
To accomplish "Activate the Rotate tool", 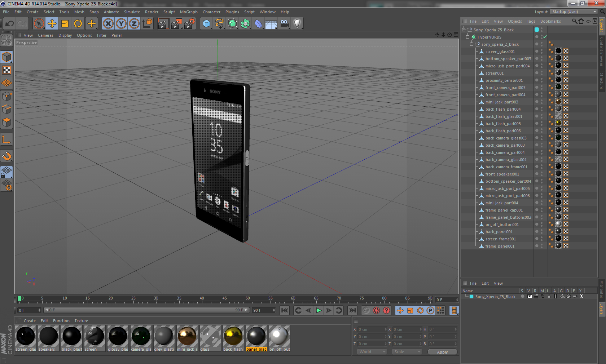I will tap(78, 24).
